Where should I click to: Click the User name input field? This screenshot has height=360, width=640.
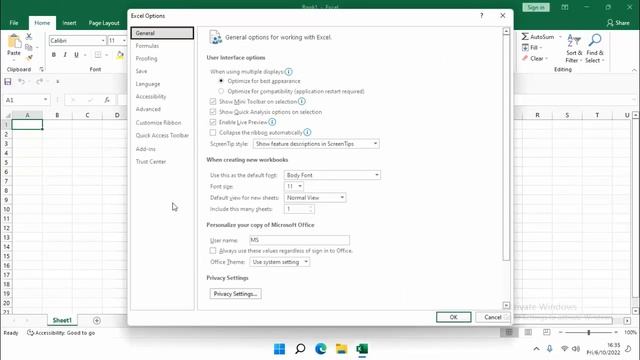pyautogui.click(x=299, y=240)
